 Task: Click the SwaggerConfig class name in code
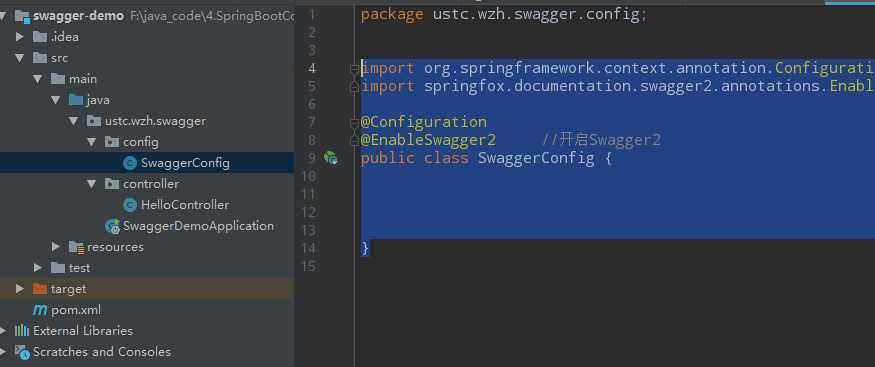536,158
